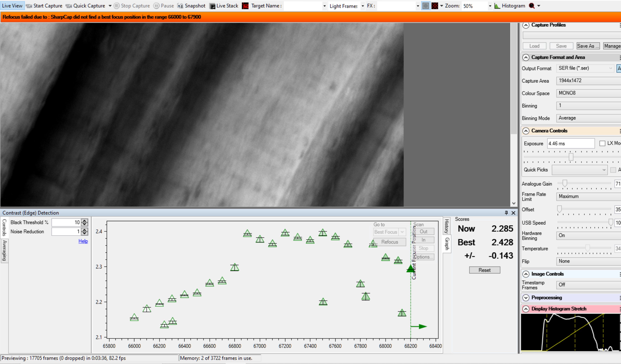Close the Contrast (Edge) Detection panel

513,213
